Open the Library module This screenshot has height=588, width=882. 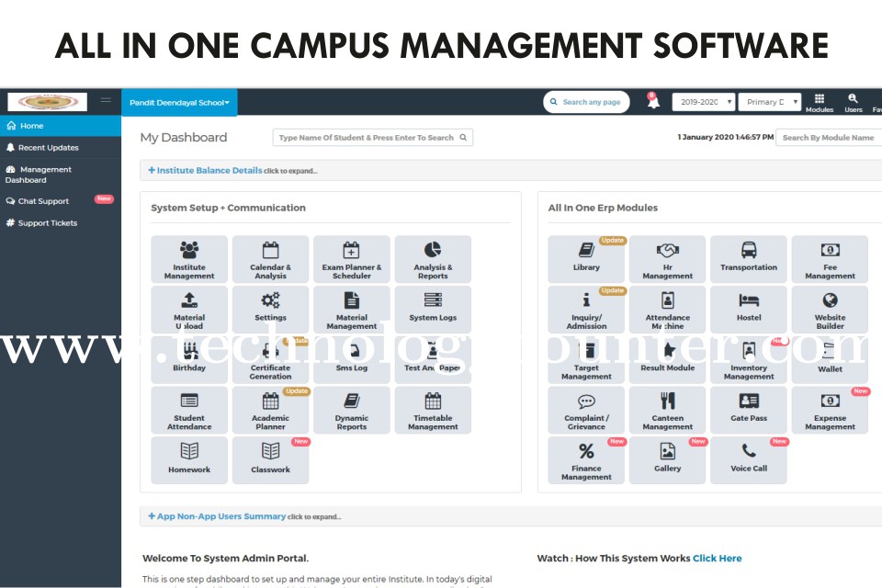point(586,259)
